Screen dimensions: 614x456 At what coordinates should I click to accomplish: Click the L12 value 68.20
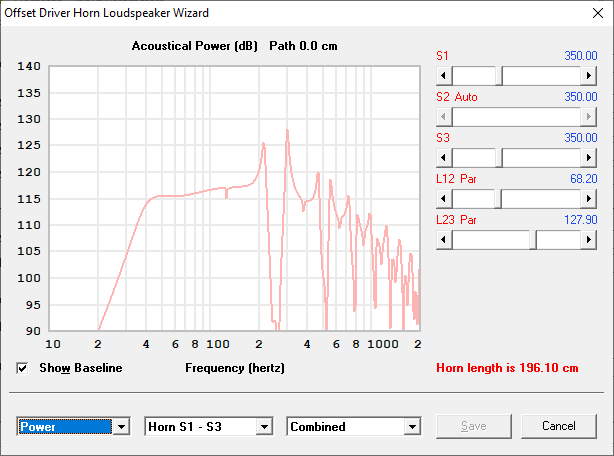(x=583, y=179)
